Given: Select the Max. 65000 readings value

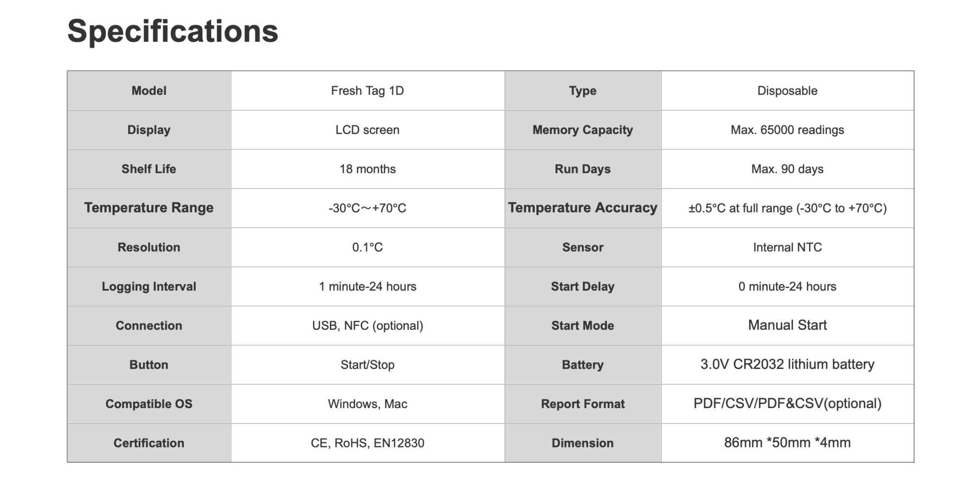Looking at the screenshot, I should pos(787,130).
